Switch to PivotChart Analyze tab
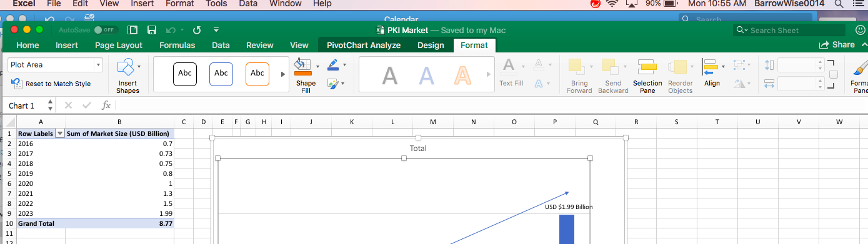This screenshot has height=244, width=868. (364, 45)
